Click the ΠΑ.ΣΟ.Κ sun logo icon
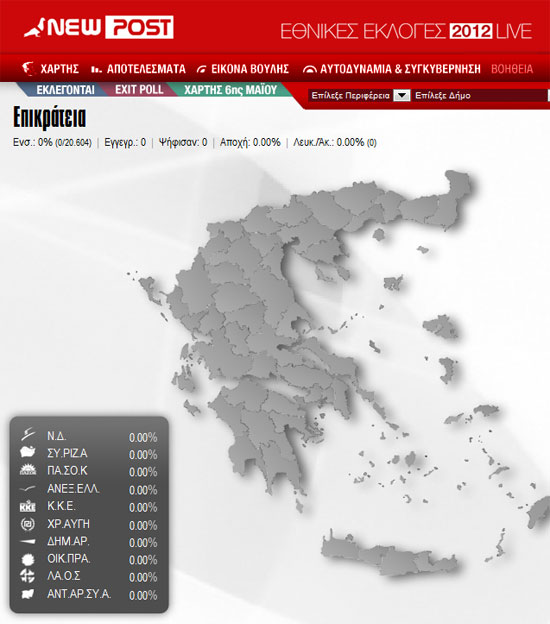 coord(28,470)
